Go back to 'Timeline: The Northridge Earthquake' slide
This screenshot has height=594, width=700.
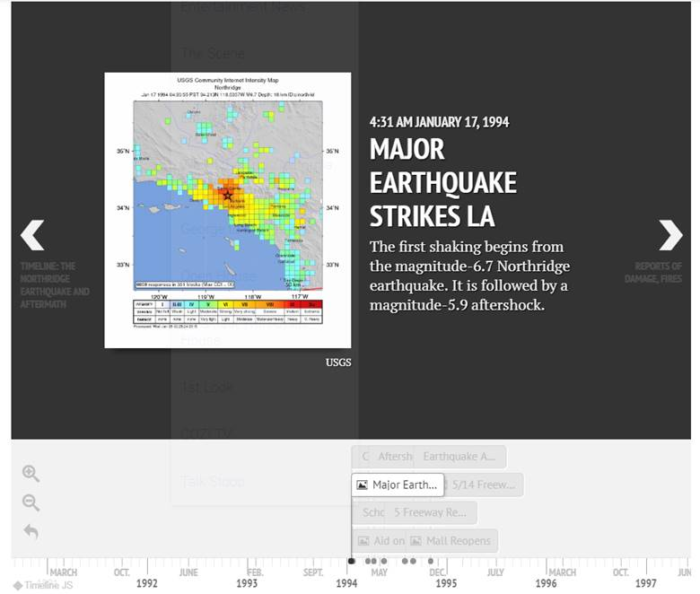coord(55,285)
